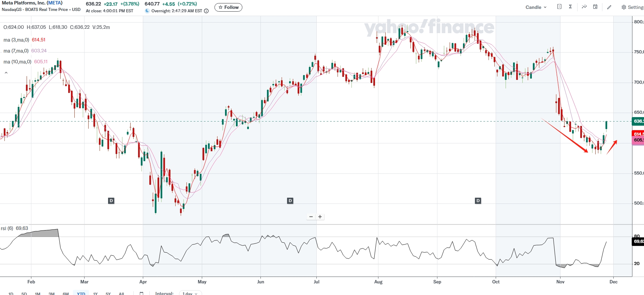The width and height of the screenshot is (644, 295).
Task: Click the sigma statistics icon
Action: [570, 7]
